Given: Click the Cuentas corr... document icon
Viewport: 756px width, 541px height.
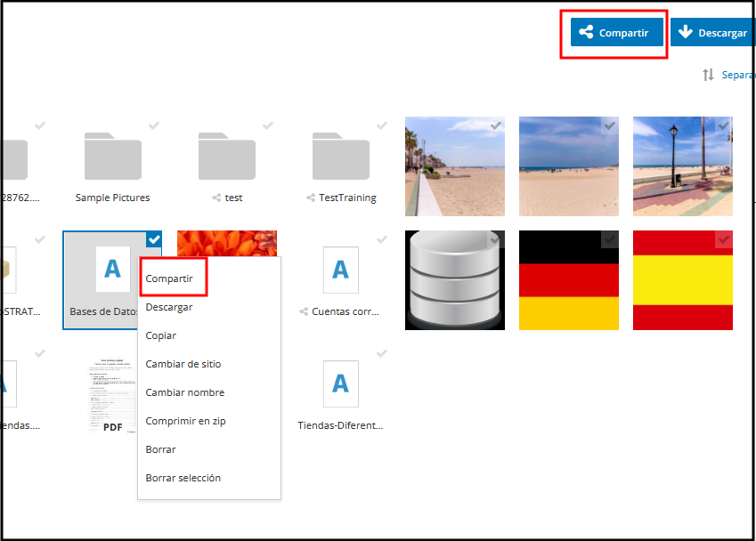Looking at the screenshot, I should (341, 270).
